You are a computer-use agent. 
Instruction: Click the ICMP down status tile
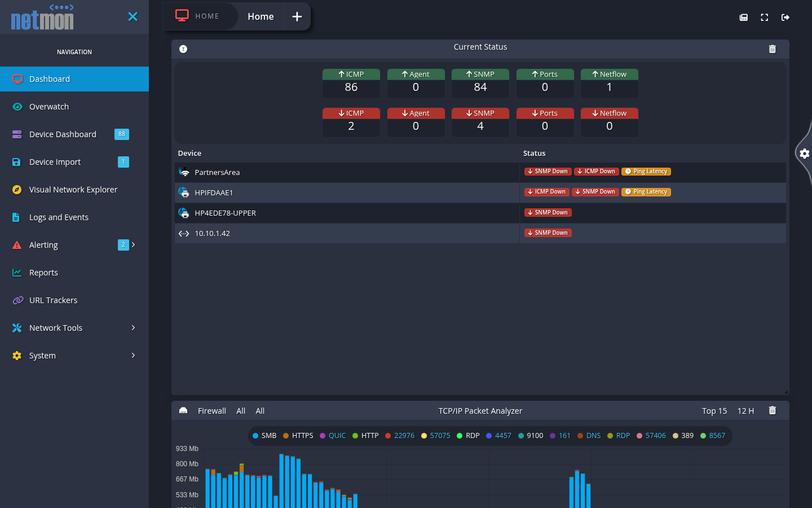(x=351, y=122)
